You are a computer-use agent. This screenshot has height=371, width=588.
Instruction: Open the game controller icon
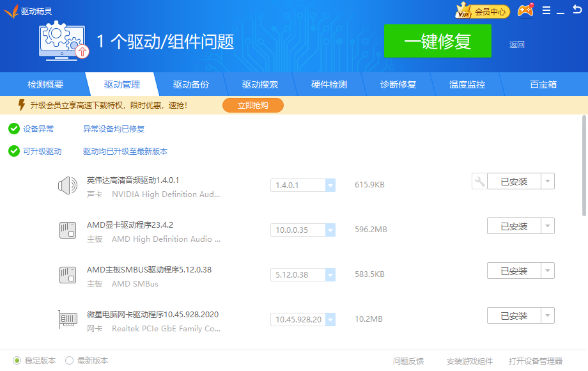pyautogui.click(x=526, y=10)
